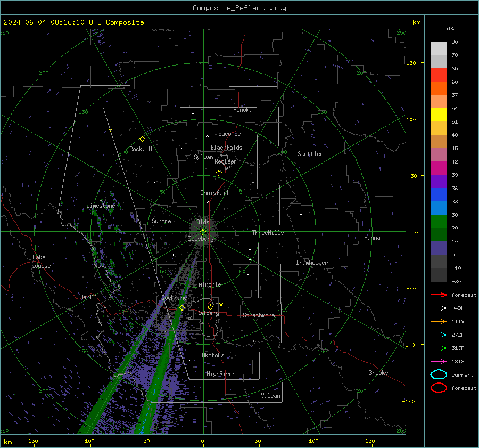Click the Stettler map label

pyautogui.click(x=310, y=154)
